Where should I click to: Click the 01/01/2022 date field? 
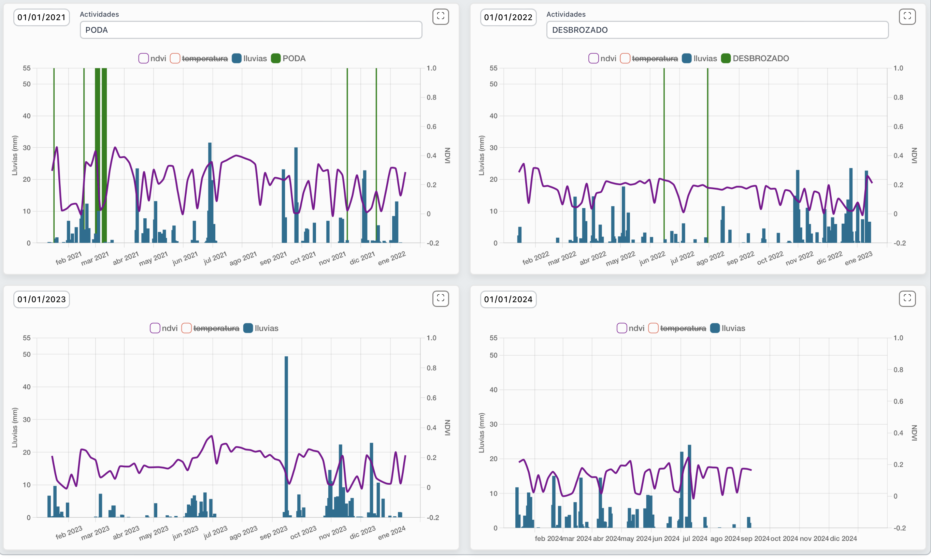click(508, 17)
